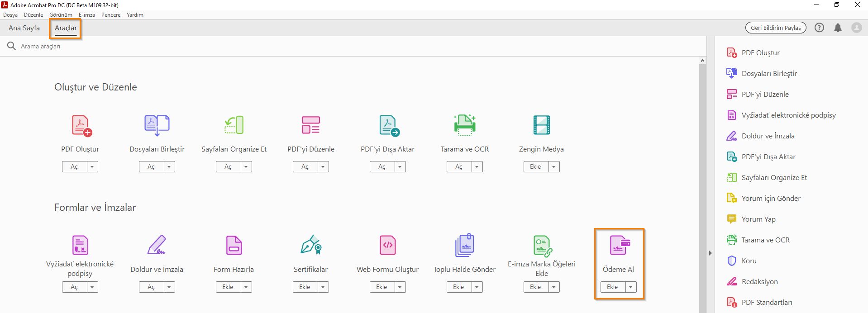This screenshot has height=313, width=868.
Task: Click the PDF'yi Düzenle tool icon
Action: (310, 125)
